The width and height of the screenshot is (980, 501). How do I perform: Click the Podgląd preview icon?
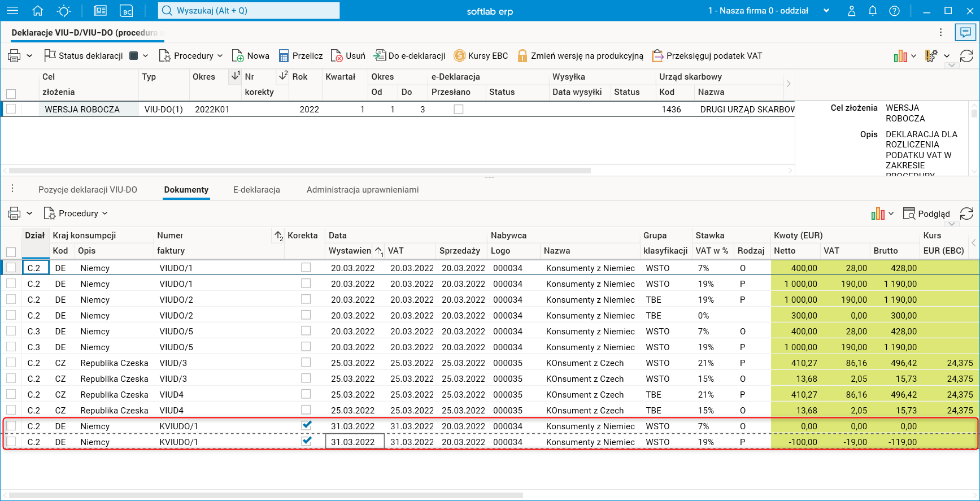(x=909, y=214)
